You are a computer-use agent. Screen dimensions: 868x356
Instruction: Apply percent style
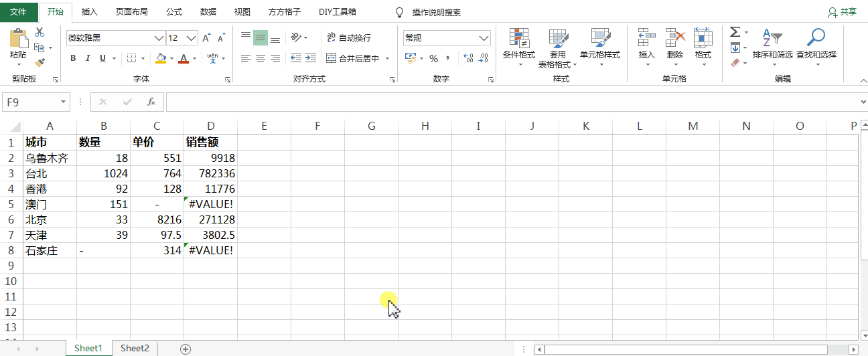(x=433, y=58)
